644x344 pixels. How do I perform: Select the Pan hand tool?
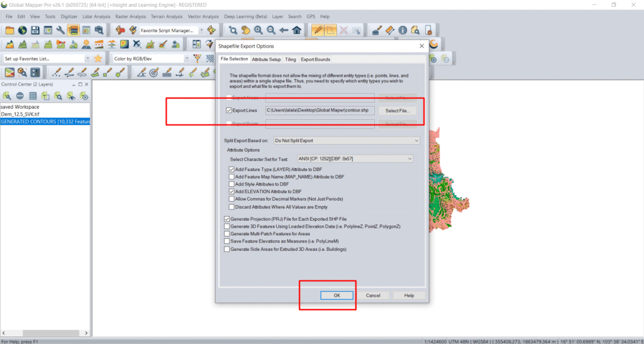246,30
